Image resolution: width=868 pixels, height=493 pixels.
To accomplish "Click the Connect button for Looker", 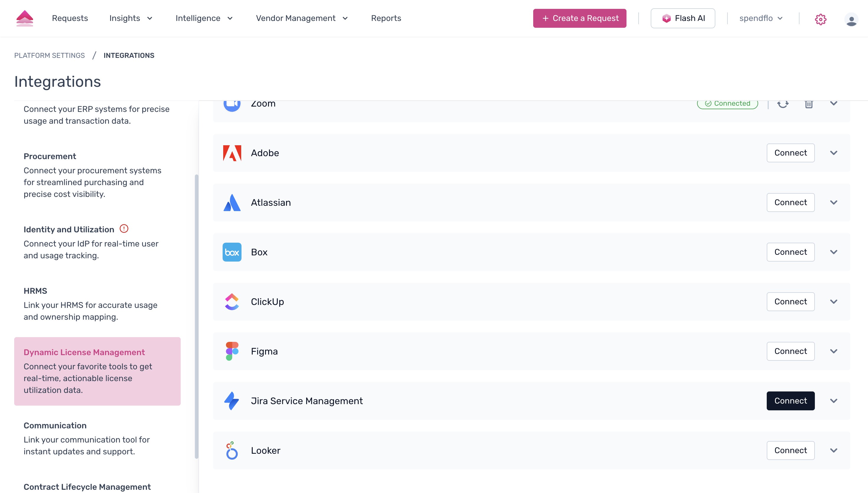I will coord(790,450).
